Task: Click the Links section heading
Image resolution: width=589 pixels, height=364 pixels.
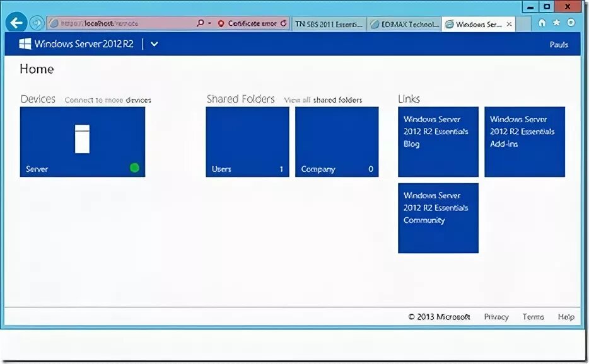Action: pyautogui.click(x=409, y=99)
